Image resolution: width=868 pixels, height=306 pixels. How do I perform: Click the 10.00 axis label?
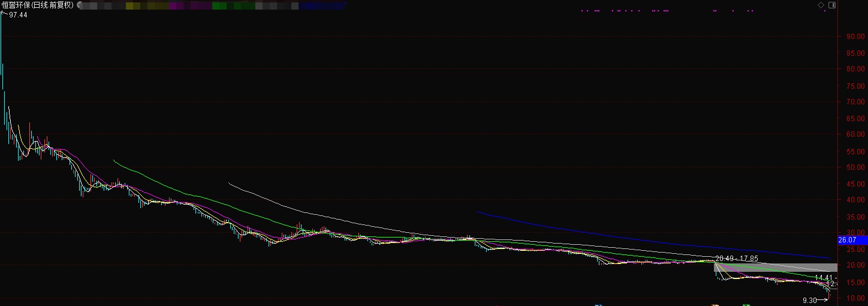(855, 298)
